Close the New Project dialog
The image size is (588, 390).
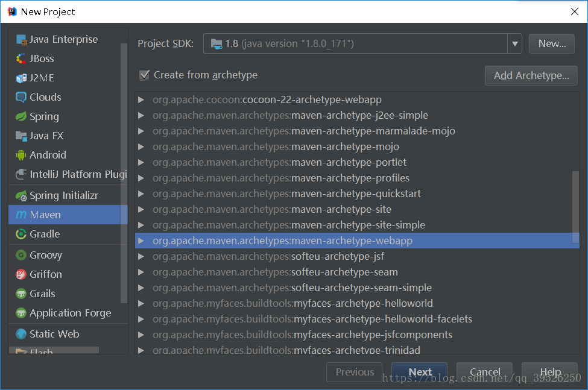pyautogui.click(x=575, y=11)
